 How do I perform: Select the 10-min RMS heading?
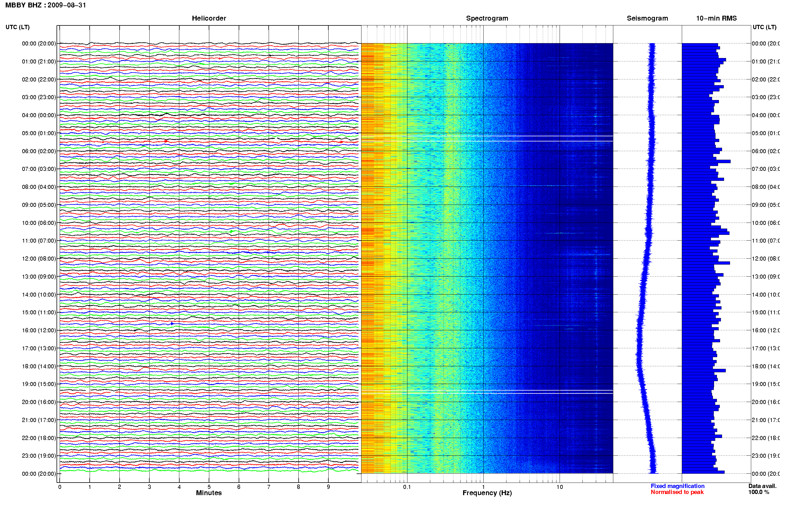(716, 18)
